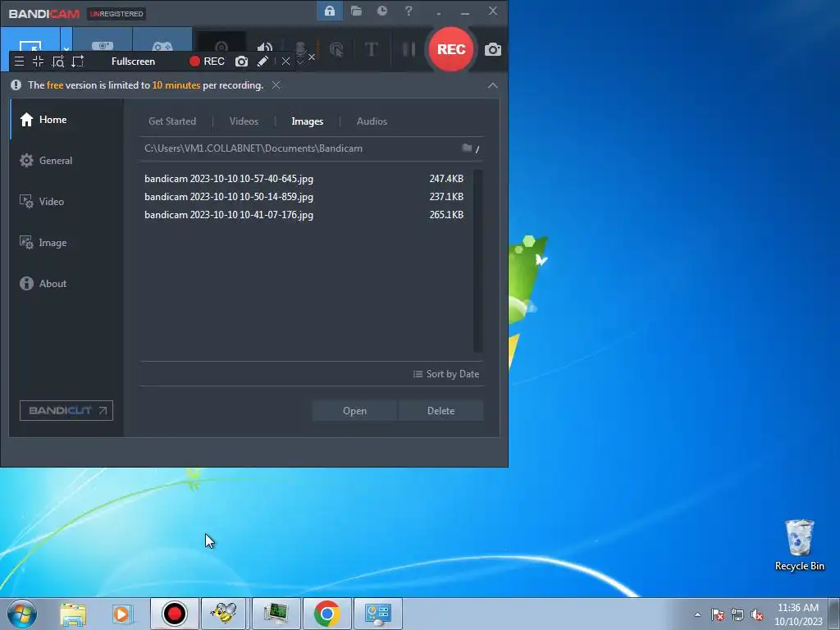Screen dimensions: 840x630
Task: Click the pause recording icon
Action: [409, 49]
